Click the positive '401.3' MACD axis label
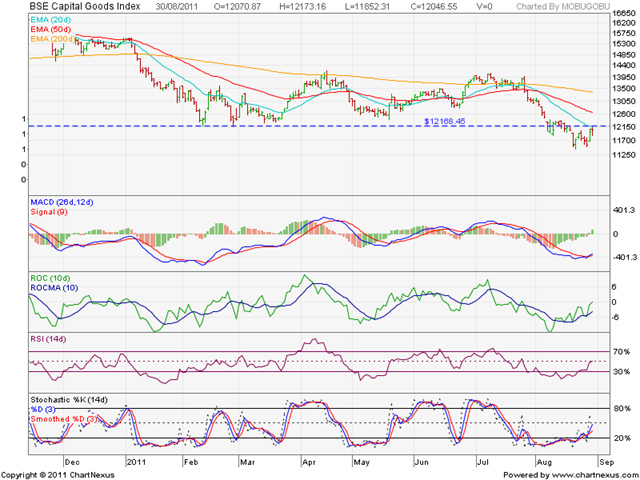 [x=624, y=210]
